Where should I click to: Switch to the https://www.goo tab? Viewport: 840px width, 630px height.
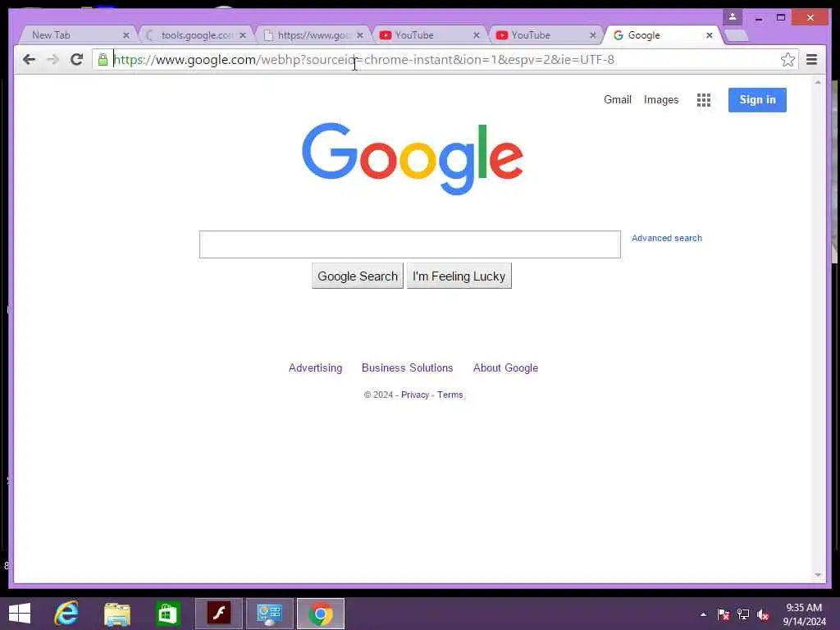[x=313, y=35]
